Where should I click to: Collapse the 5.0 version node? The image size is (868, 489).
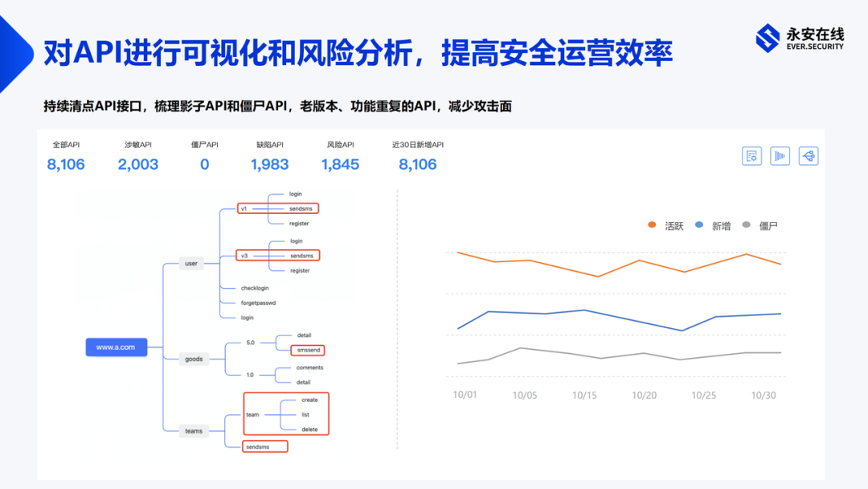click(250, 343)
